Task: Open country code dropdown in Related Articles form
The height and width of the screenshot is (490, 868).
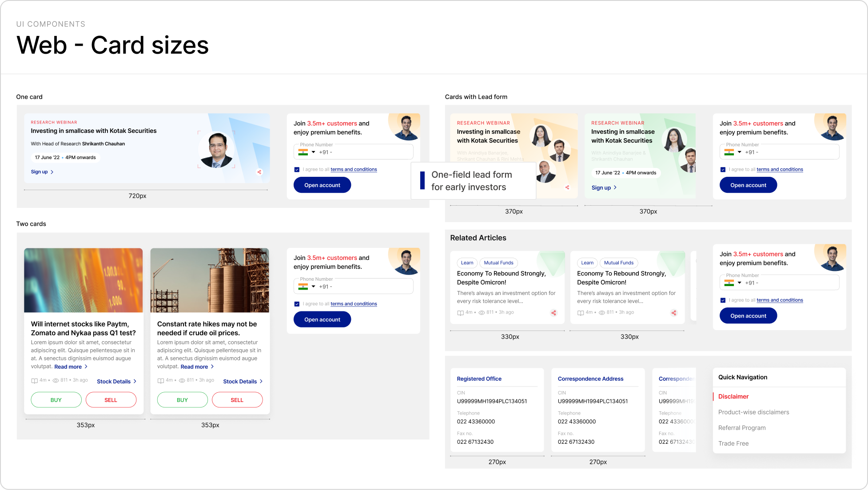Action: (739, 283)
